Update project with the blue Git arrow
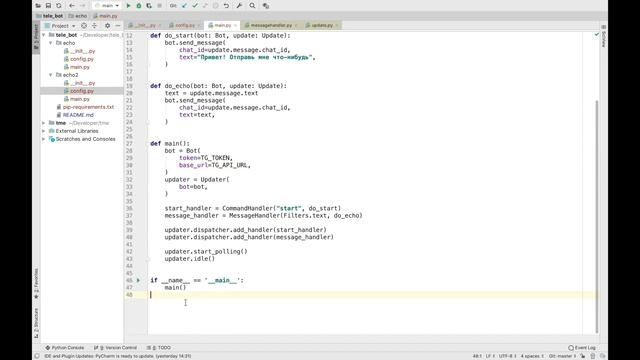The width and height of the screenshot is (640, 360). pyautogui.click(x=184, y=6)
